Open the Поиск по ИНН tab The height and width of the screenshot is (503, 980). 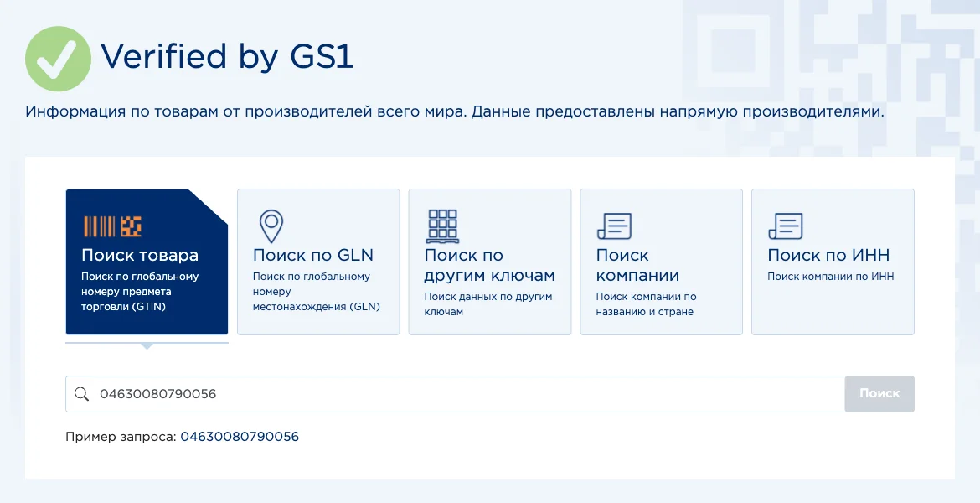[x=833, y=262]
